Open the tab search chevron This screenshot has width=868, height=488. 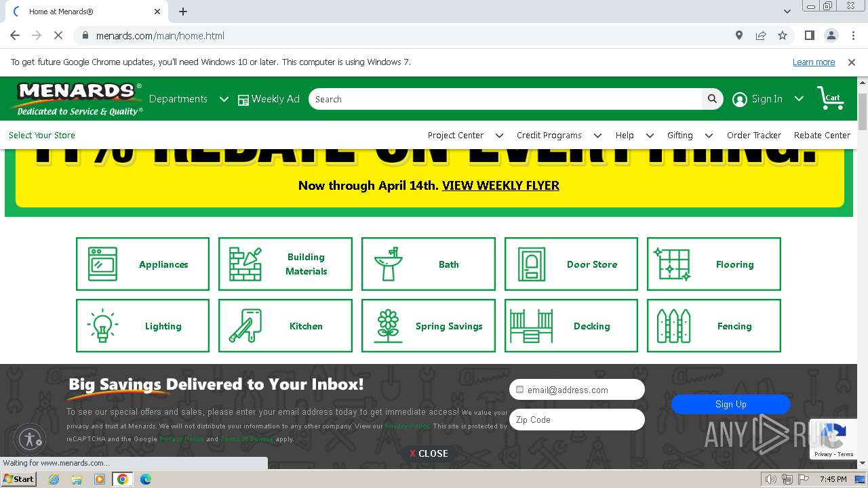[787, 12]
